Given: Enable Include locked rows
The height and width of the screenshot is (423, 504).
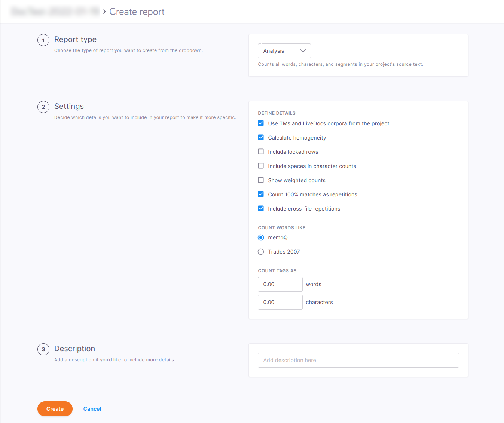Looking at the screenshot, I should [x=261, y=152].
